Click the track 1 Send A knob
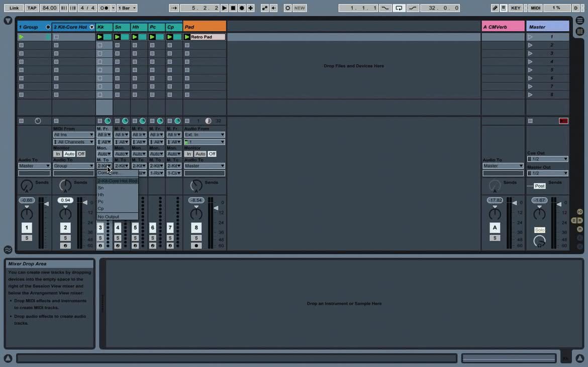The width and height of the screenshot is (588, 367). 27,185
